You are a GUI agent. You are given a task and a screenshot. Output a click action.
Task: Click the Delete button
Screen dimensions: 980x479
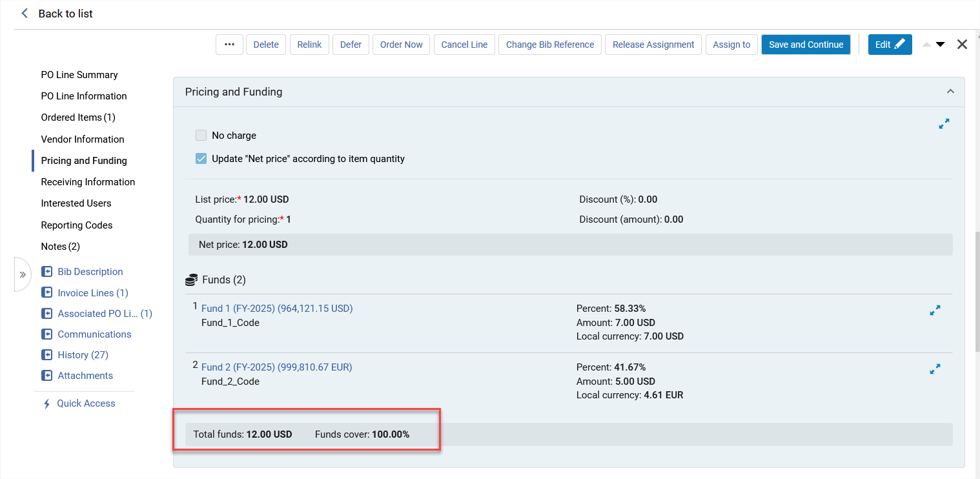[266, 45]
